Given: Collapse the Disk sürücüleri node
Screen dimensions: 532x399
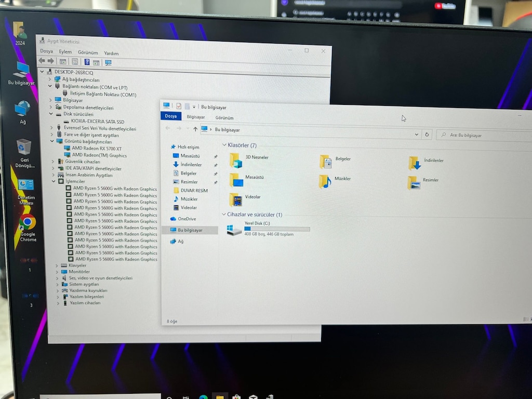Looking at the screenshot, I should coord(51,114).
